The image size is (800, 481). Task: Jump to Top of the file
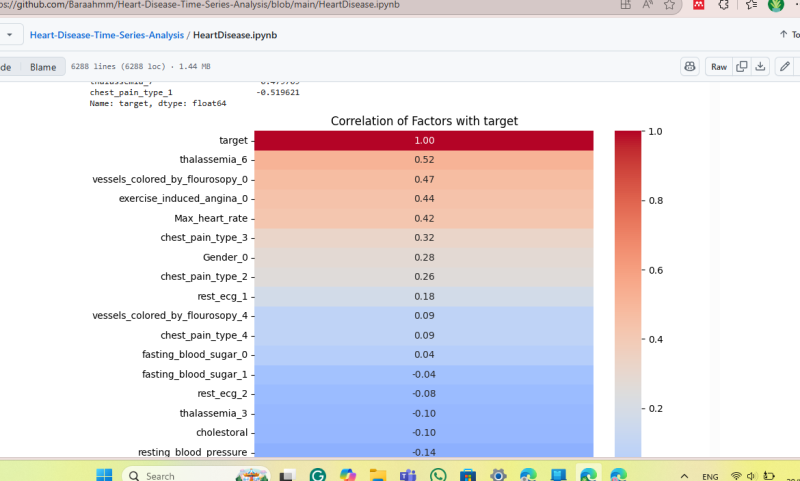[x=789, y=35]
